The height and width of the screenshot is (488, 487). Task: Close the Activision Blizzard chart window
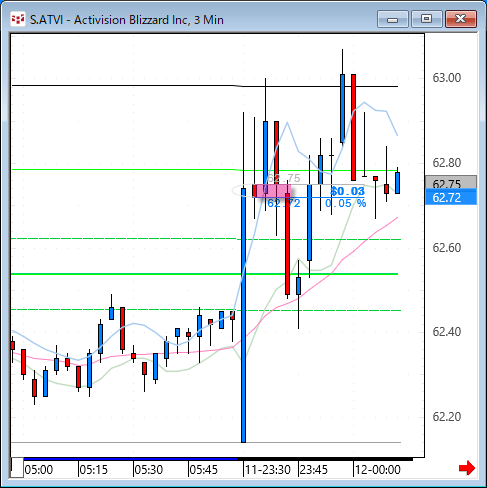[x=461, y=19]
